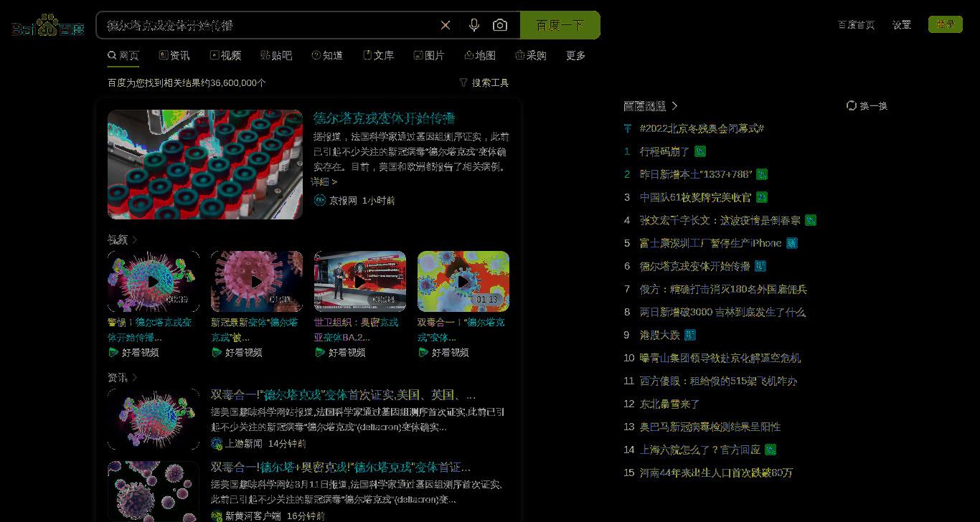This screenshot has height=522, width=980.
Task: Click the new tag beside 港股大跌
Action: click(690, 335)
